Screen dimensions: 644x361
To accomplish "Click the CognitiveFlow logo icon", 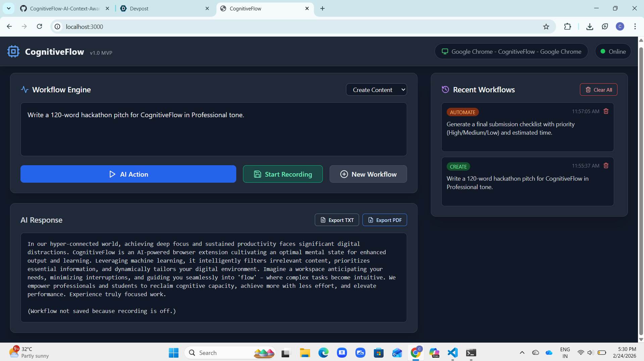I will tap(13, 51).
